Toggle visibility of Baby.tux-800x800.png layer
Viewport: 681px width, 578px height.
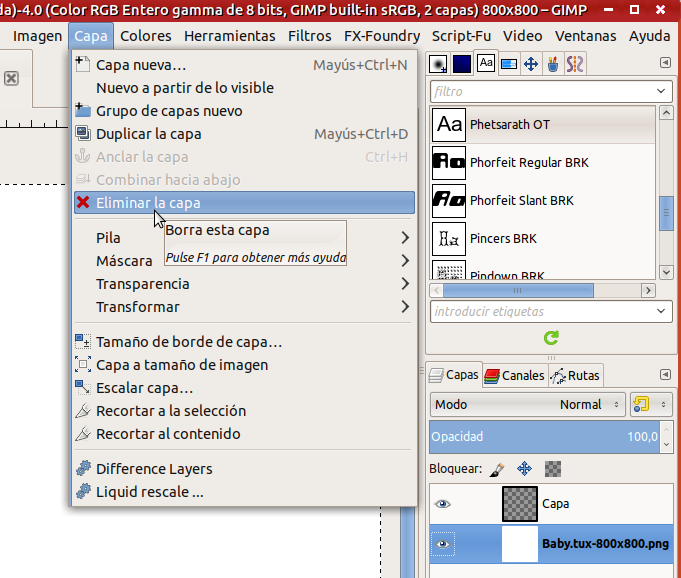pyautogui.click(x=443, y=544)
